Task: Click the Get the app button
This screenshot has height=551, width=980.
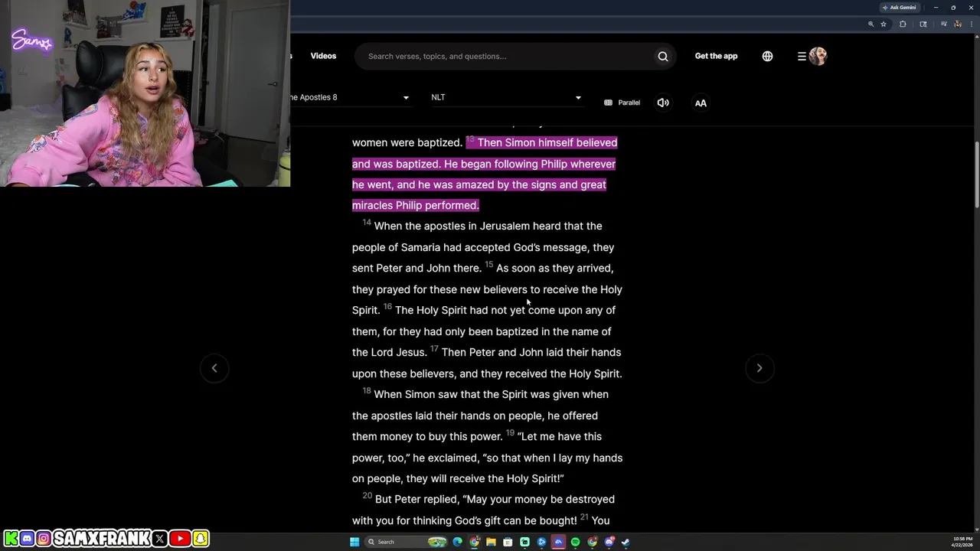Action: [716, 56]
